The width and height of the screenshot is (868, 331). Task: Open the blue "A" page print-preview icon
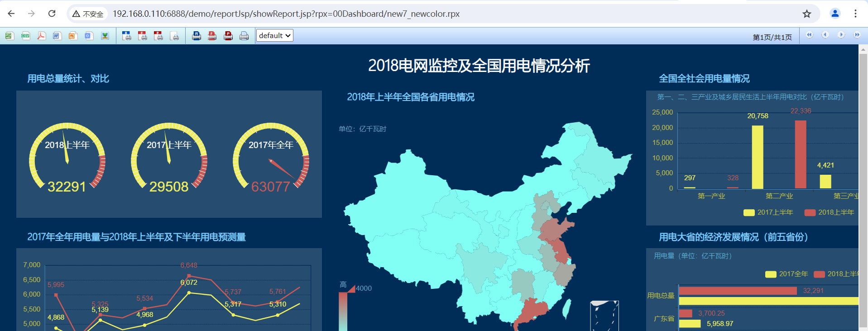pyautogui.click(x=127, y=36)
